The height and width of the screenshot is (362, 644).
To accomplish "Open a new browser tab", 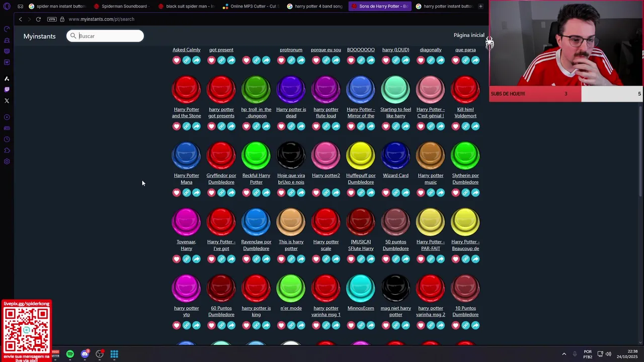I will pos(480,6).
